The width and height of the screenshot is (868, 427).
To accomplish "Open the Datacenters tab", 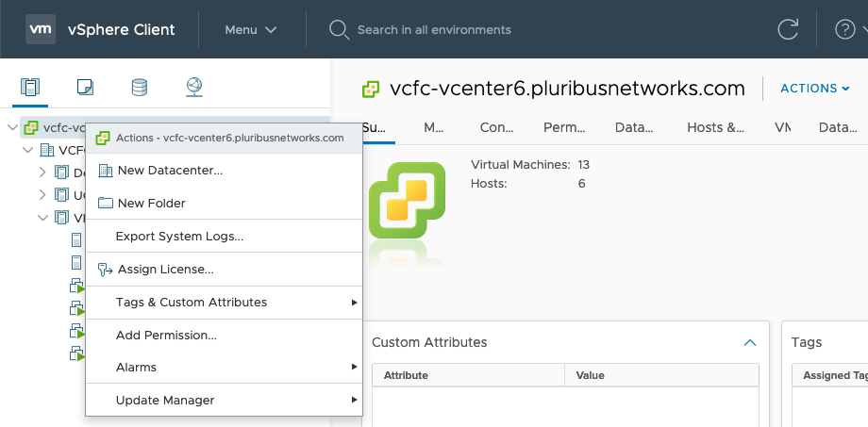I will (634, 128).
